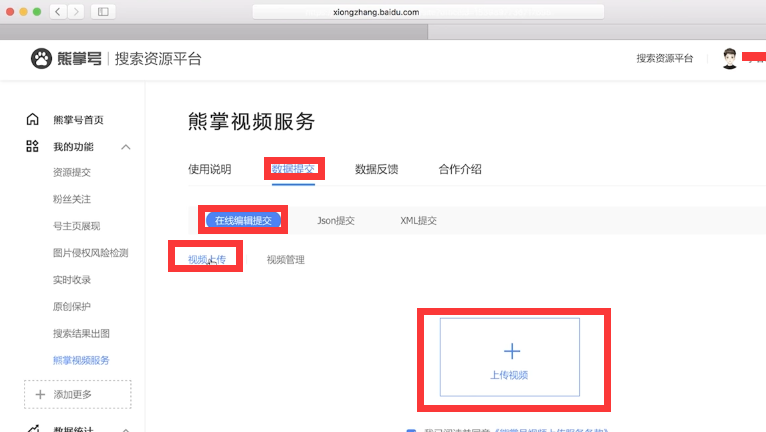
Task: Click the plus icon in upload box
Action: point(511,351)
